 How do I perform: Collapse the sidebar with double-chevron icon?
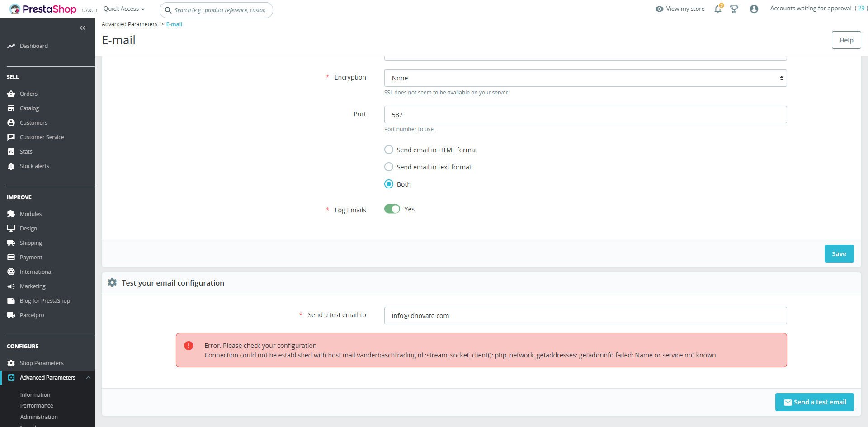click(x=82, y=28)
